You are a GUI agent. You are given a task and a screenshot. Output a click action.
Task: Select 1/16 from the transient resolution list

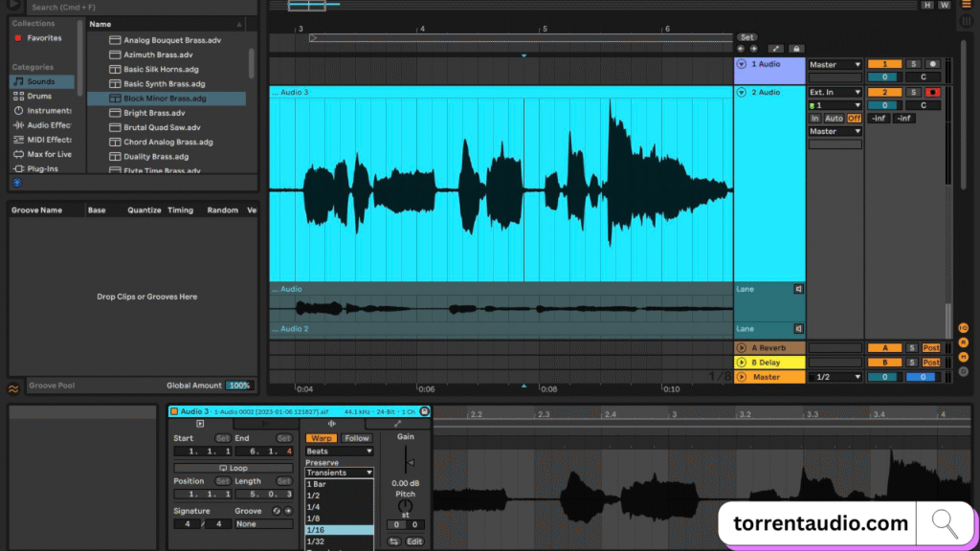(340, 529)
